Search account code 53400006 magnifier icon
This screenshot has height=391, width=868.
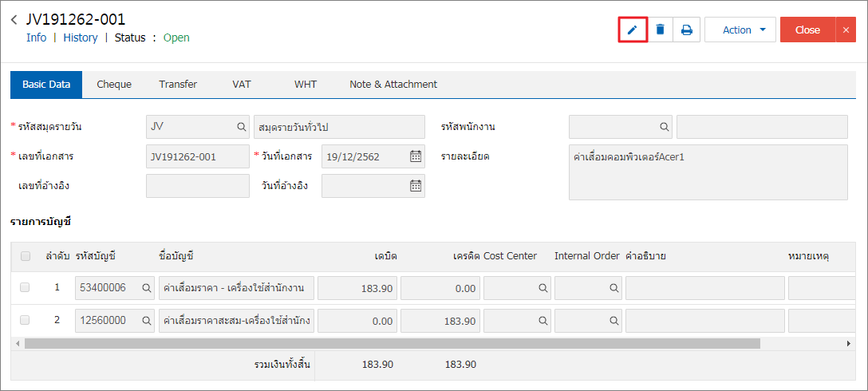tap(147, 288)
